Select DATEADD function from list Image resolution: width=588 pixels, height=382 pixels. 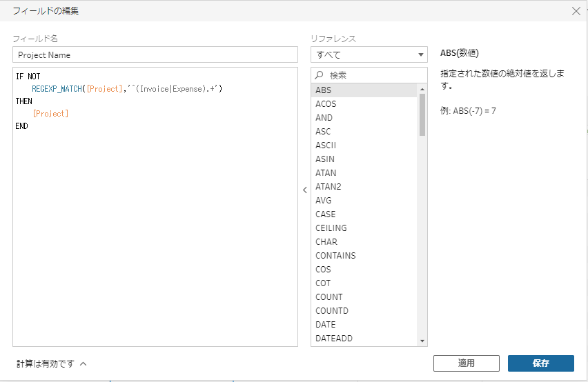[334, 339]
